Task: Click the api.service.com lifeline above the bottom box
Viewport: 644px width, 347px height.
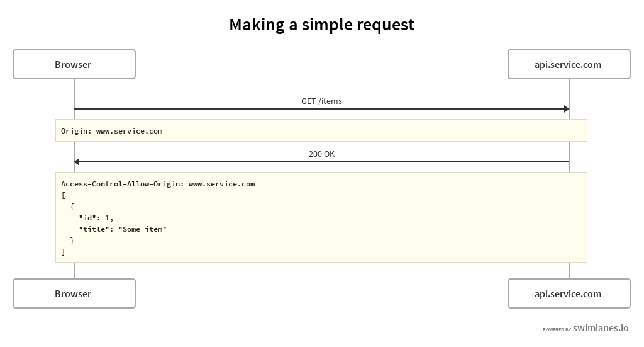Action: 569,270
